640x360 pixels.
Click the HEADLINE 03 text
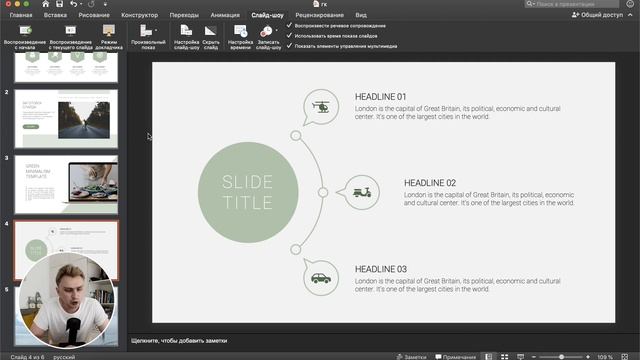point(381,269)
